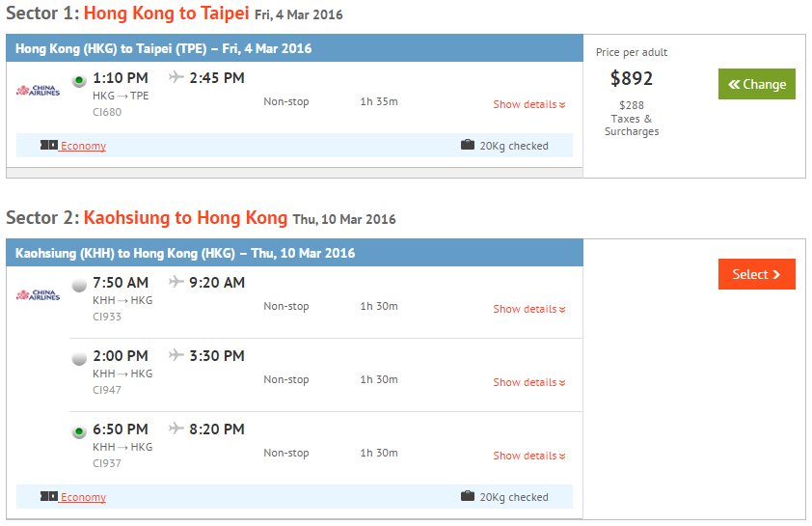Click the orange Select button
The height and width of the screenshot is (526, 812).
click(757, 274)
